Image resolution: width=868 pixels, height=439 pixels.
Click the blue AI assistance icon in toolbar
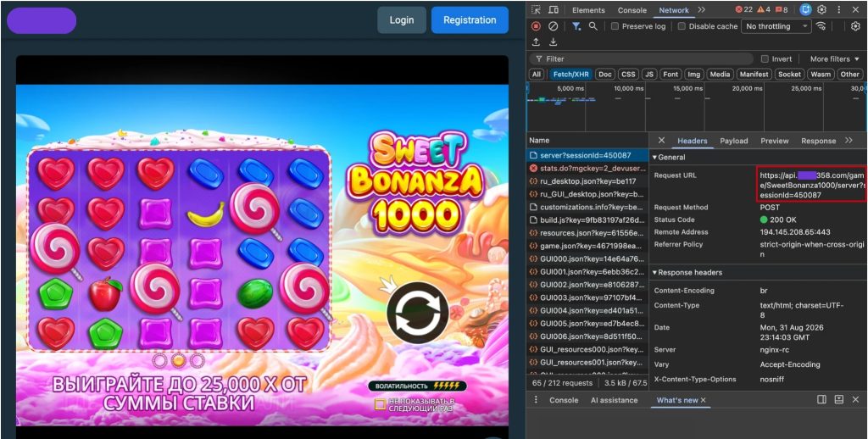805,10
